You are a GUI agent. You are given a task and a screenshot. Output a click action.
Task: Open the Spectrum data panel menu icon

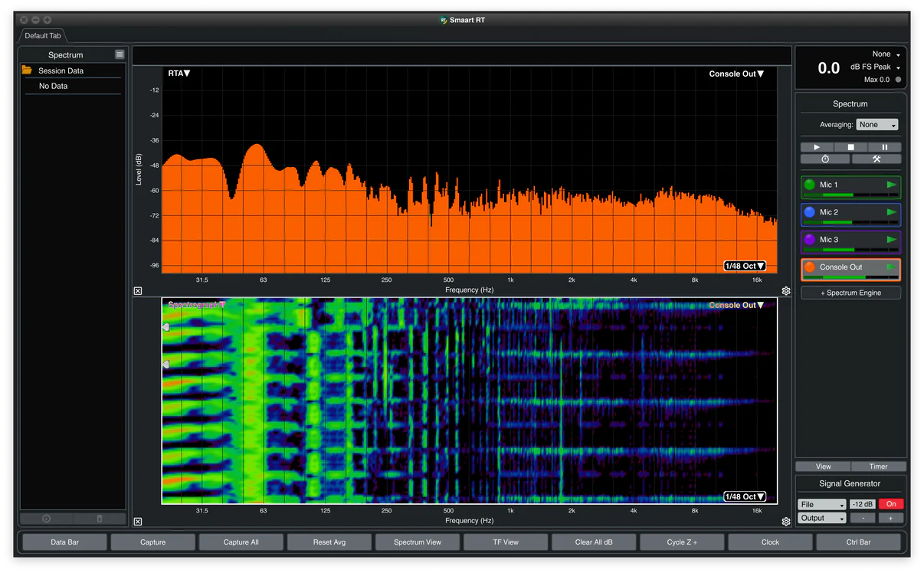pos(120,54)
